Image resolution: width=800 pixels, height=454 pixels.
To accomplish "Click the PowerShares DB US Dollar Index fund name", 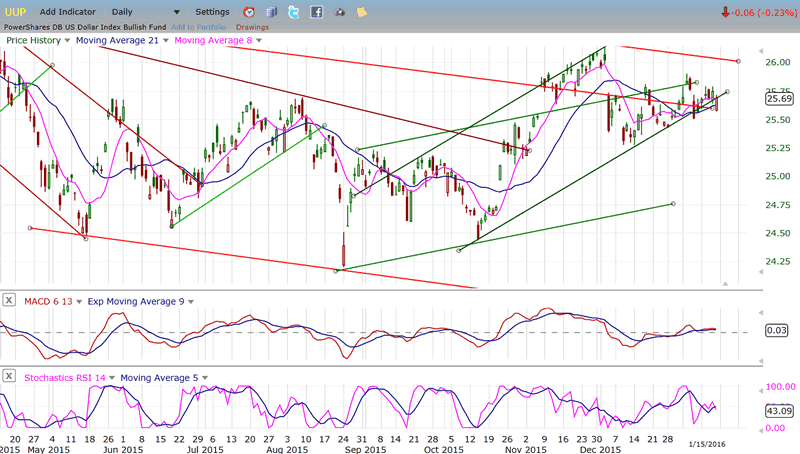I will 85,27.
